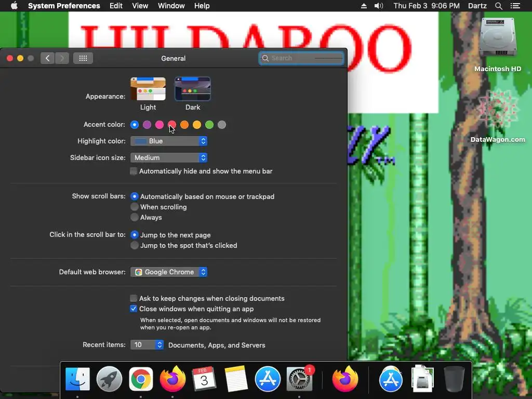Select show scroll bars Always

[x=135, y=218]
